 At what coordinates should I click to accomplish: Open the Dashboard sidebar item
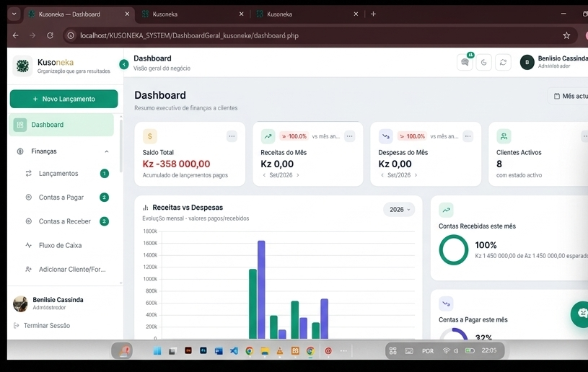(61, 125)
